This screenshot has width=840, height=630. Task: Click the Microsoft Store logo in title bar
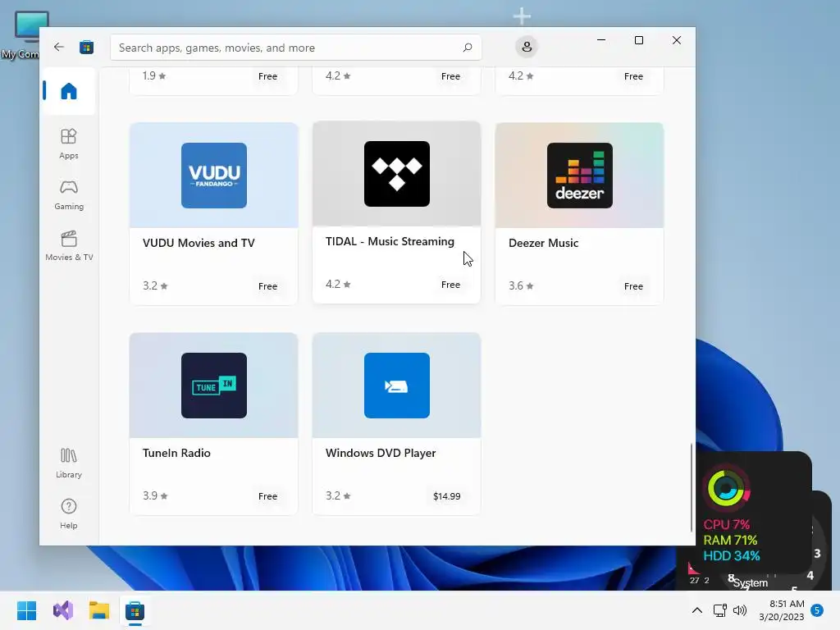coord(86,47)
